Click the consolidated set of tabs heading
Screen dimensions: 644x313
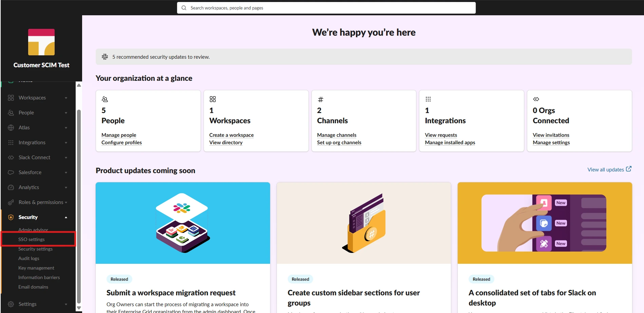tap(532, 298)
